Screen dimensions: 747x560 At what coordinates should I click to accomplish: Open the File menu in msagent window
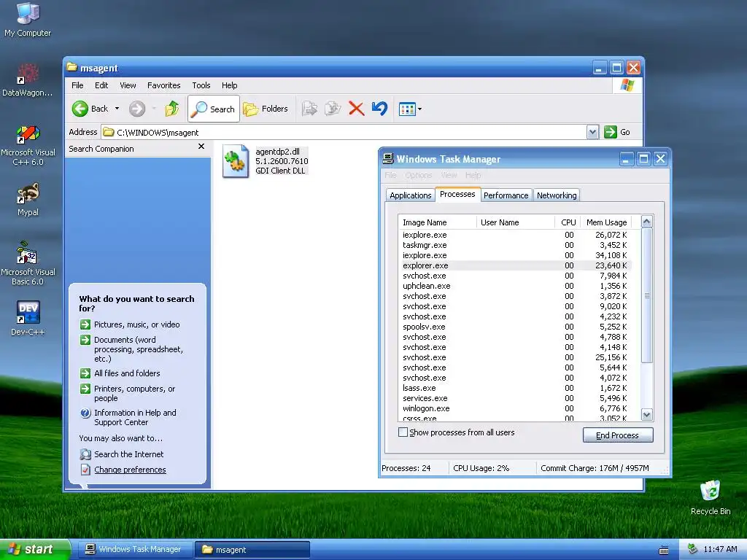[77, 86]
